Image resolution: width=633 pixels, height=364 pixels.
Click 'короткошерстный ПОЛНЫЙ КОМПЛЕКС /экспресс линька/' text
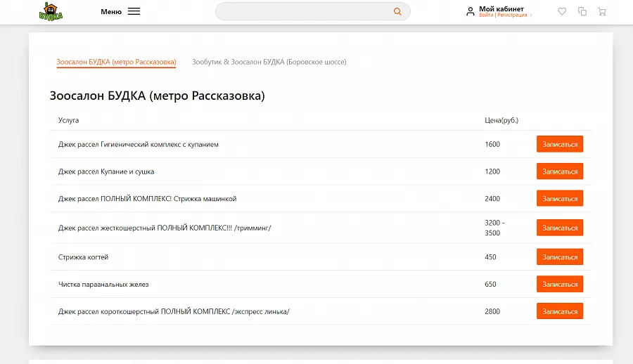pos(174,311)
